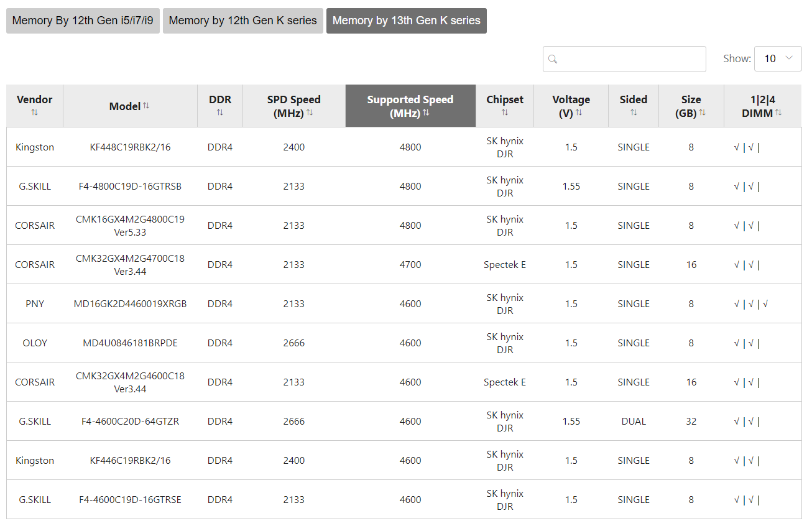The image size is (812, 526).
Task: Sort by Chipset column arrows
Action: click(x=505, y=113)
